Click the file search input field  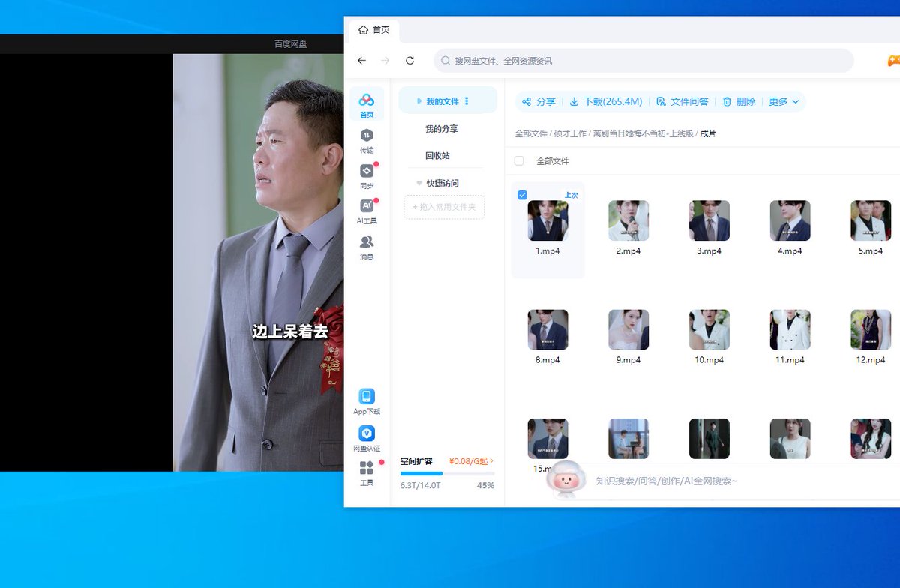(643, 61)
